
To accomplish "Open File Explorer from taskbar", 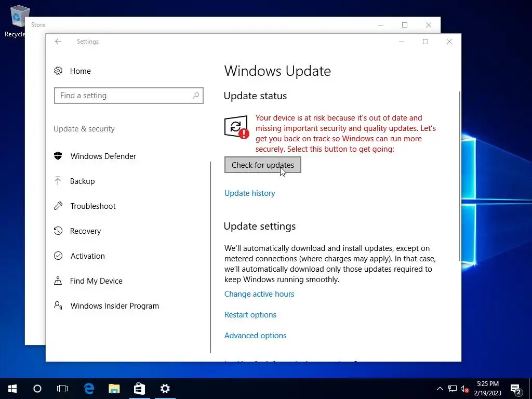I will [x=114, y=389].
